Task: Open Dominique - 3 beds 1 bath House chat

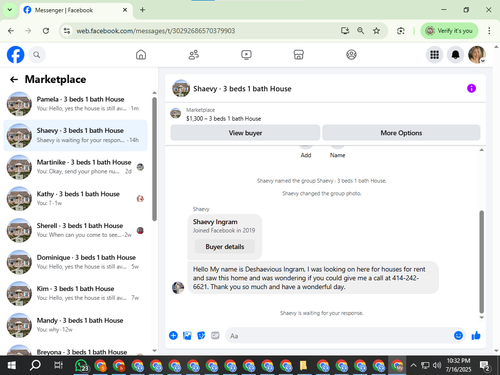Action: click(75, 262)
